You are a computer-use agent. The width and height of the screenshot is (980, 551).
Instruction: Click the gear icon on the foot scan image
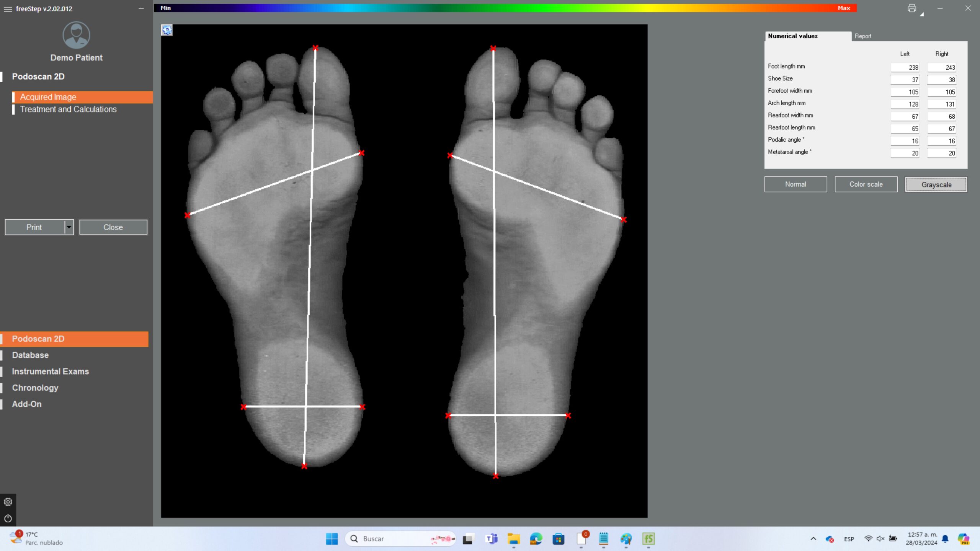(x=167, y=30)
